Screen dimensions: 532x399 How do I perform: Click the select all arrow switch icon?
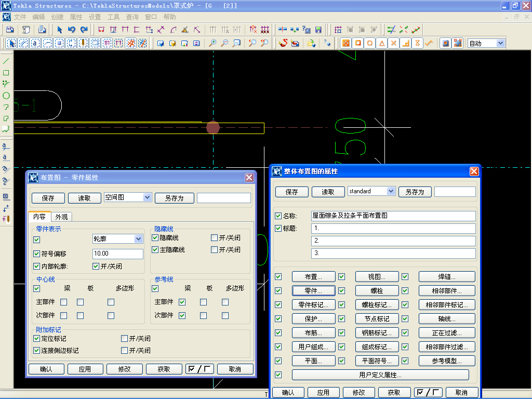11,43
